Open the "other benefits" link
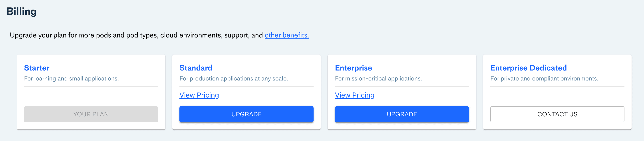This screenshot has width=644, height=141. pos(286,35)
